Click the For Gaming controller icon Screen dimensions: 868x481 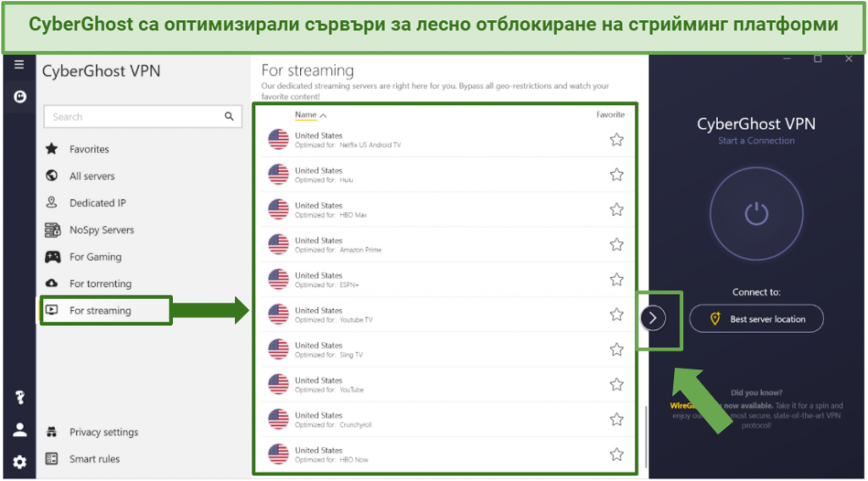tap(53, 257)
